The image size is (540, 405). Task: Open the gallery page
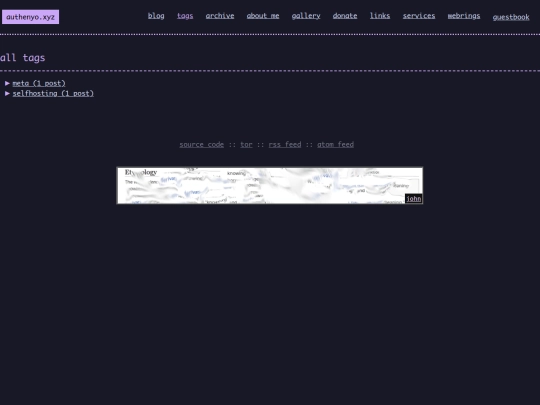[306, 16]
